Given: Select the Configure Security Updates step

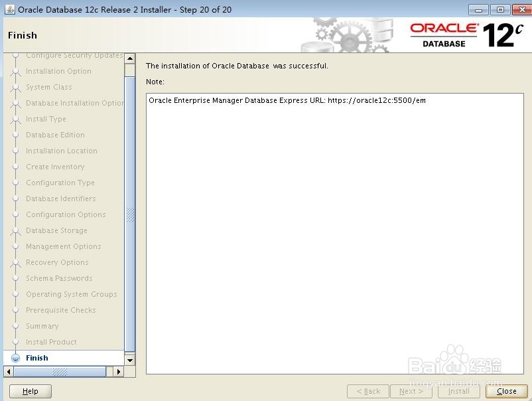Looking at the screenshot, I should 75,55.
